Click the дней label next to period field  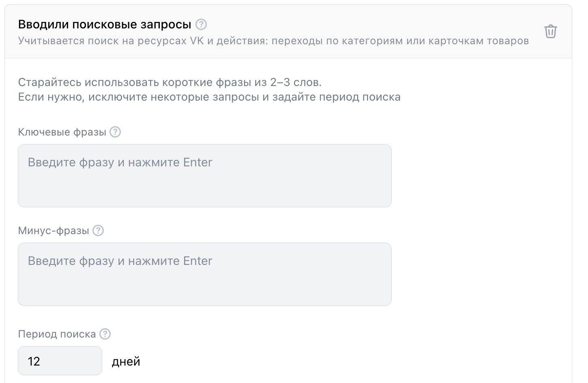tap(126, 361)
